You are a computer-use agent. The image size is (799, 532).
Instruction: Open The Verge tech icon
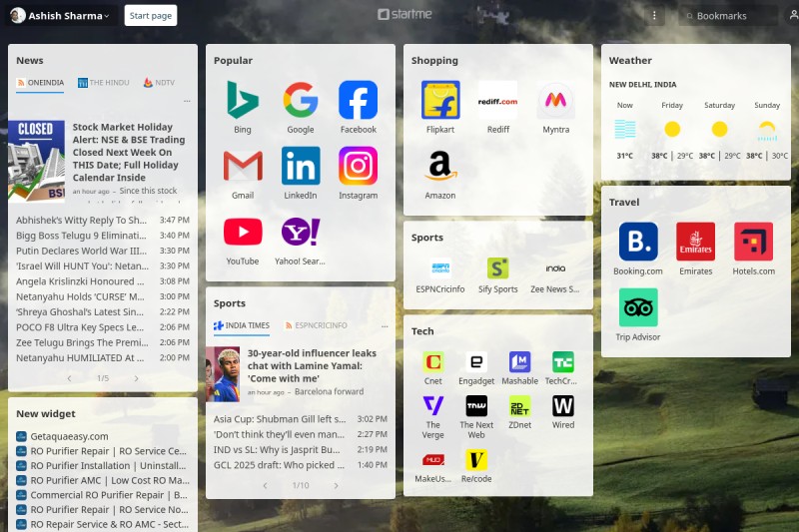433,406
